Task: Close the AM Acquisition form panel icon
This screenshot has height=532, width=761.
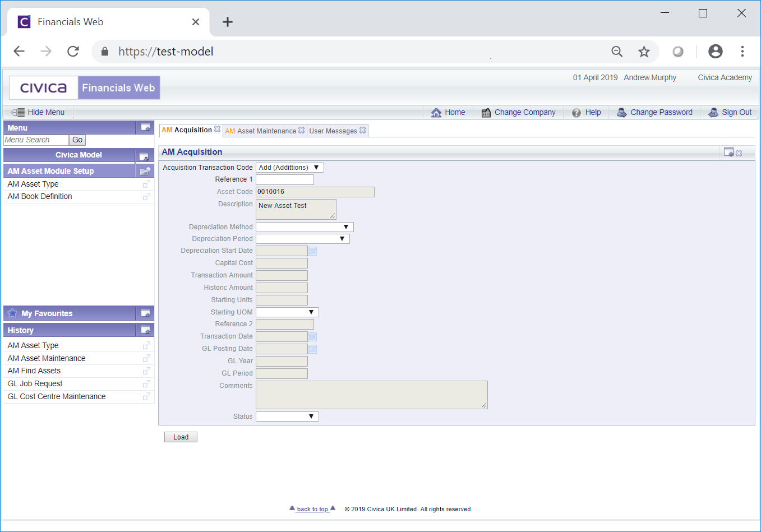Action: tap(739, 153)
